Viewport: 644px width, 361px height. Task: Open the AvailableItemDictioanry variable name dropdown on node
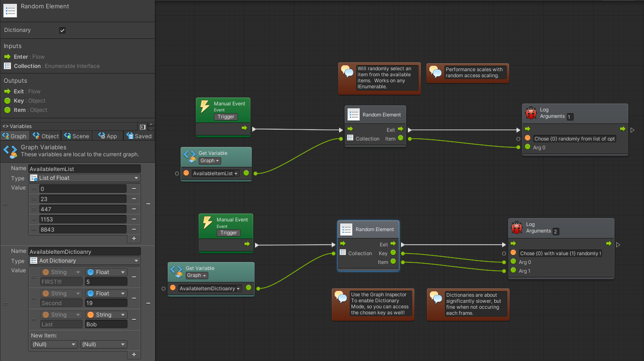pyautogui.click(x=210, y=288)
